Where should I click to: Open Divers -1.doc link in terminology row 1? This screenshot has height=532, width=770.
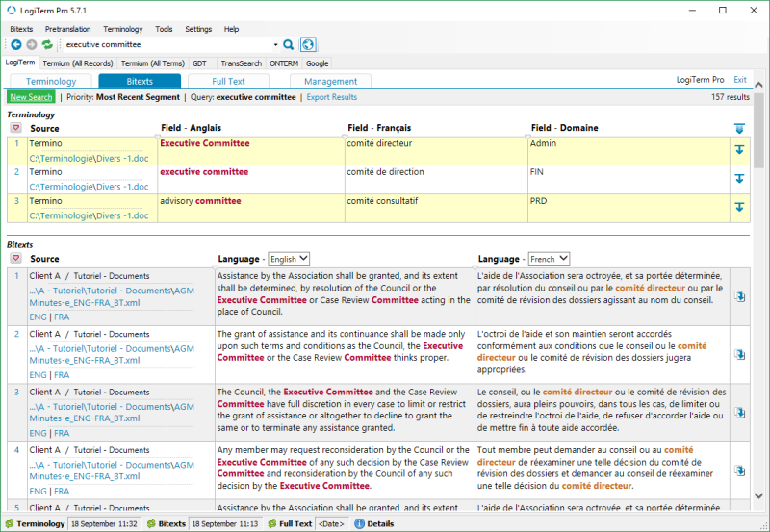(x=89, y=158)
